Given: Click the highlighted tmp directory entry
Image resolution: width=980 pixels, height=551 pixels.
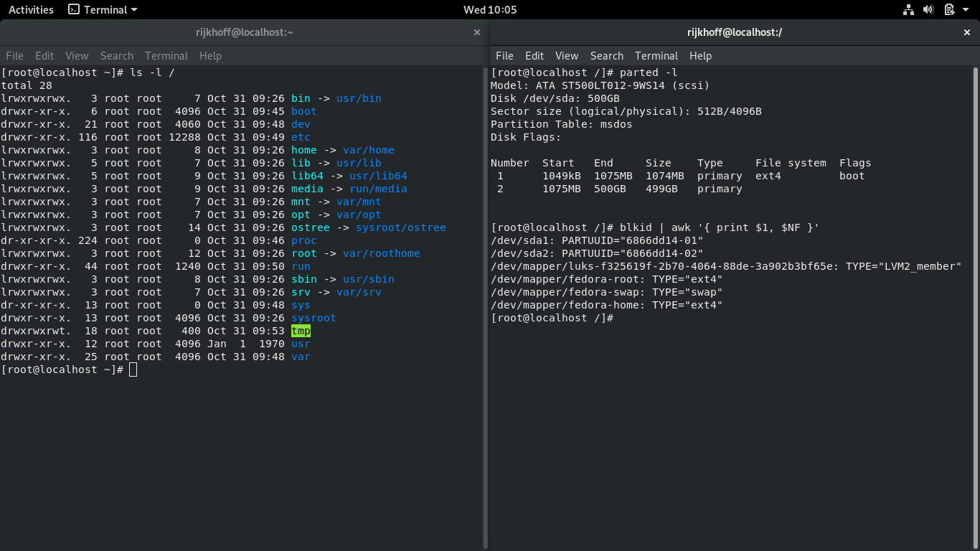Looking at the screenshot, I should 301,331.
